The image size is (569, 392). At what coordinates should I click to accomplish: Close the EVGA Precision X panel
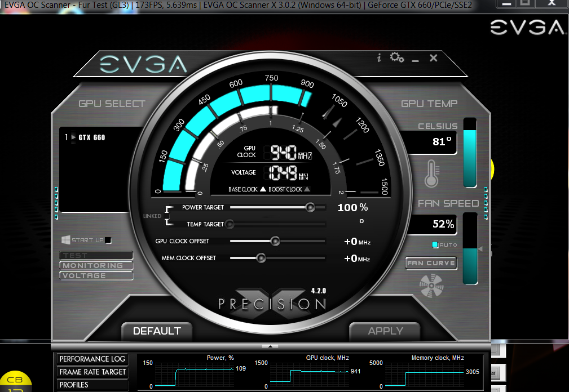[433, 58]
